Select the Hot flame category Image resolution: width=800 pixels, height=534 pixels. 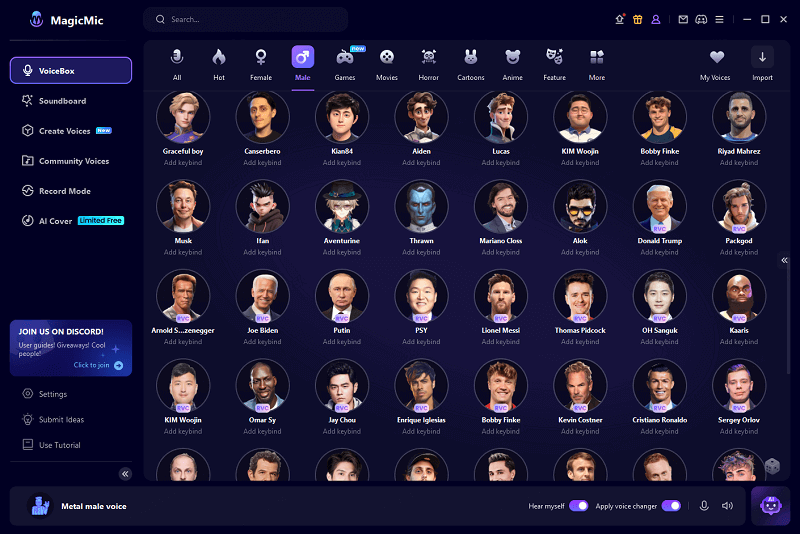219,64
